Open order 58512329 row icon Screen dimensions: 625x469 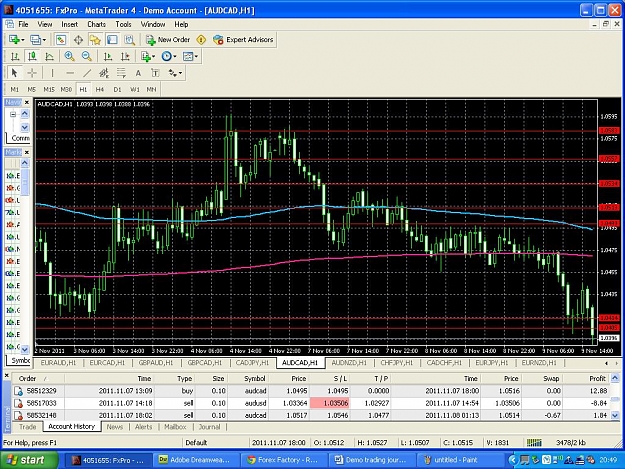pos(18,391)
